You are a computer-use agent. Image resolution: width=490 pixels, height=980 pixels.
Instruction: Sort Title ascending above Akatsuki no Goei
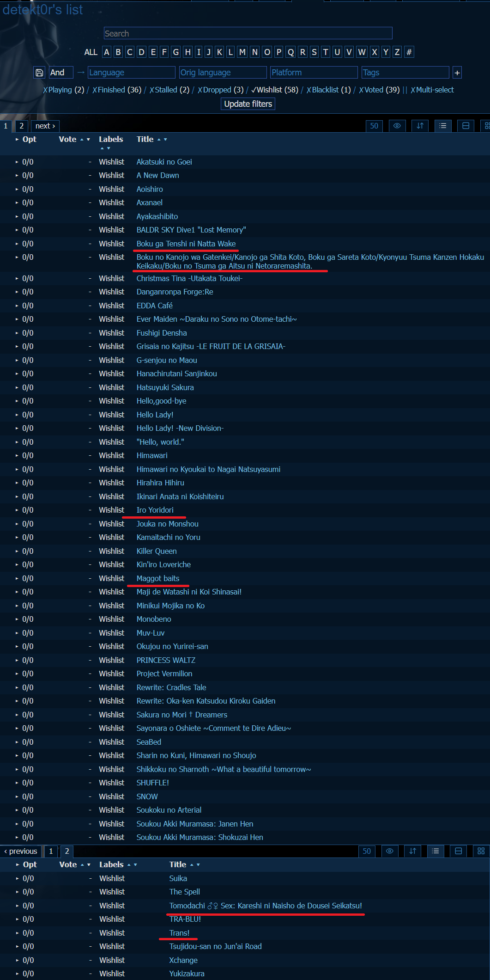pyautogui.click(x=159, y=140)
